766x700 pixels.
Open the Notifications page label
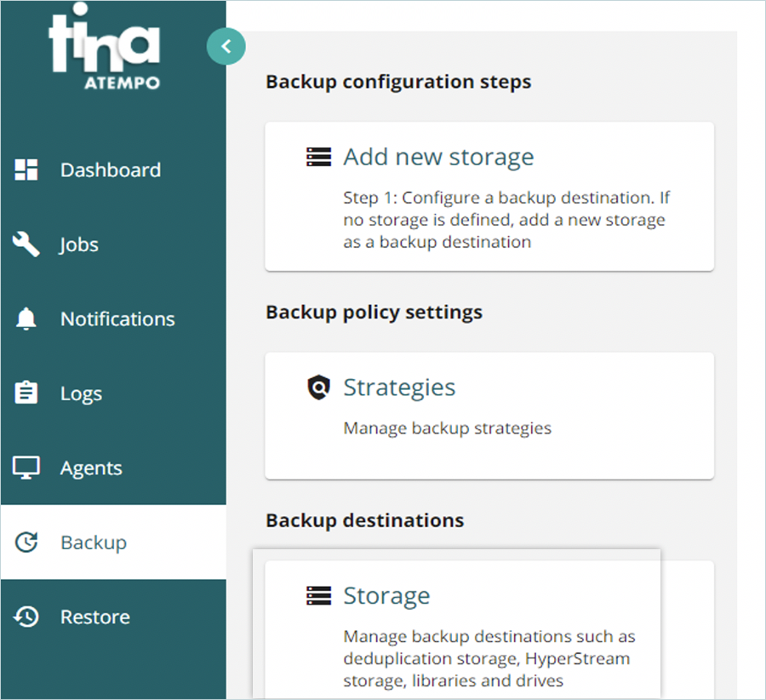117,319
